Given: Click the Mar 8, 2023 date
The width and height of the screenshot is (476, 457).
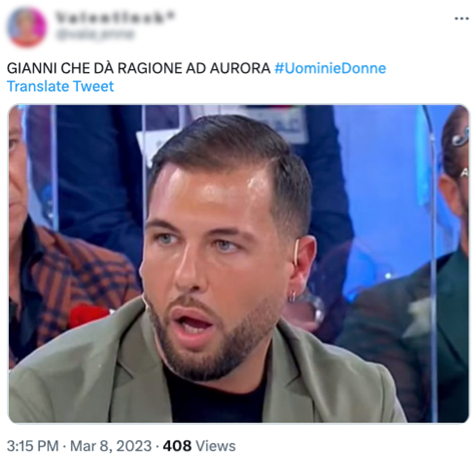Looking at the screenshot, I should coord(111,446).
